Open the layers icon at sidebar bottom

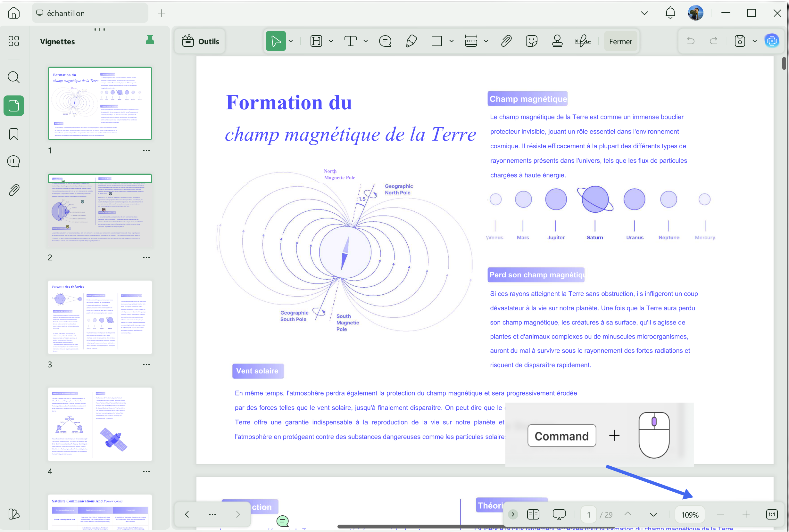pos(13,514)
